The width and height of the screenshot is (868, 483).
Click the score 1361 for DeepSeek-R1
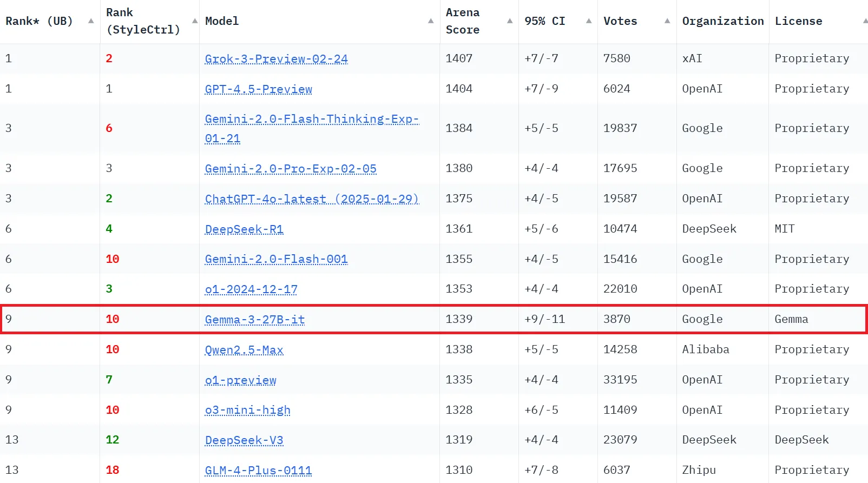coord(459,229)
